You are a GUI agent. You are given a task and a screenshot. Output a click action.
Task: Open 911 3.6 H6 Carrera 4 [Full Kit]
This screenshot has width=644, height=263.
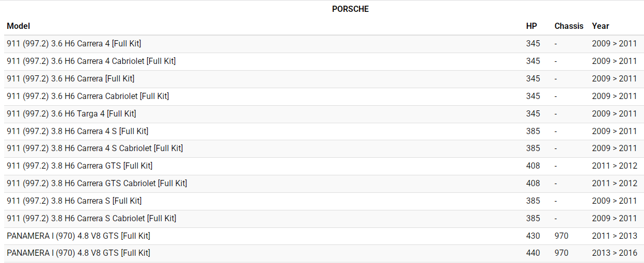pyautogui.click(x=74, y=44)
